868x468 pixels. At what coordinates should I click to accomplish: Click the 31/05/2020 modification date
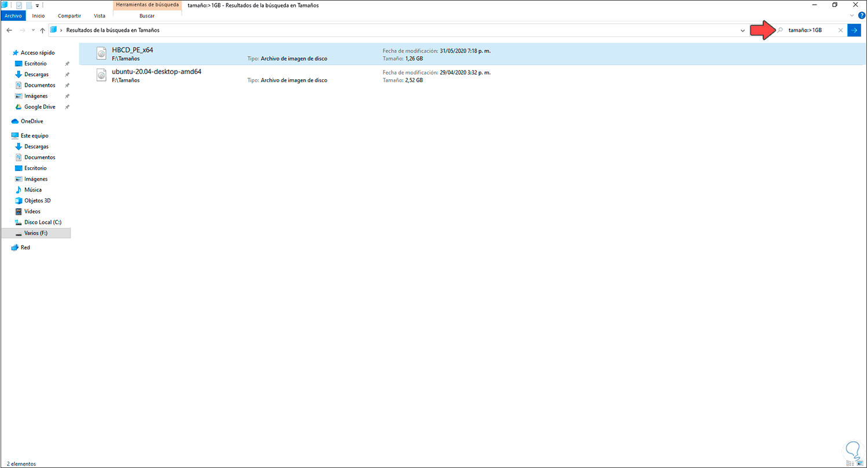coord(466,50)
